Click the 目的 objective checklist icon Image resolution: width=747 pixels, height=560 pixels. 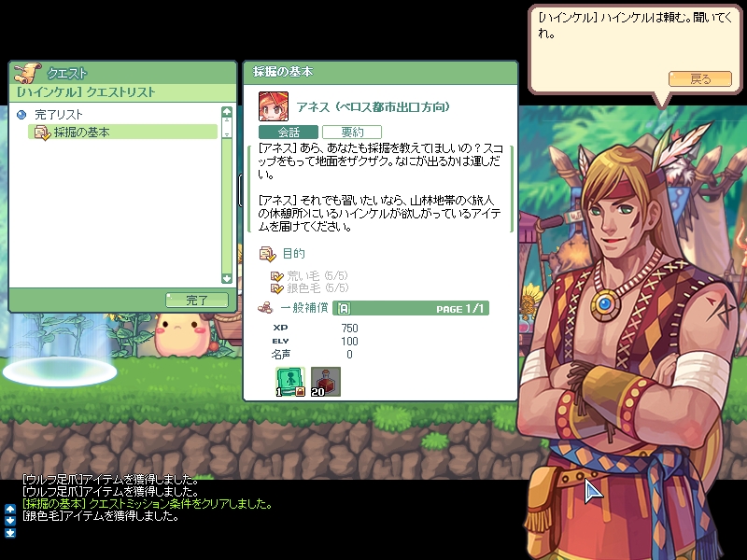point(267,254)
